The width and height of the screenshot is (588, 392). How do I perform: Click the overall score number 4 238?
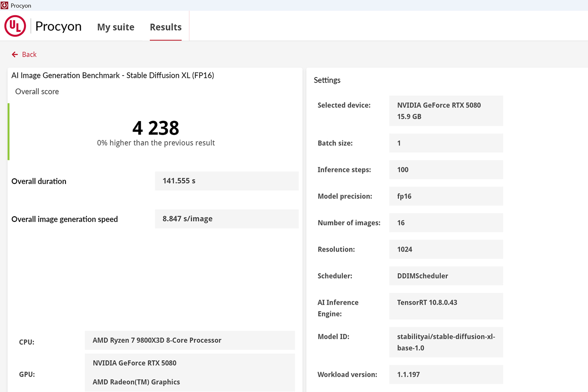coord(156,128)
